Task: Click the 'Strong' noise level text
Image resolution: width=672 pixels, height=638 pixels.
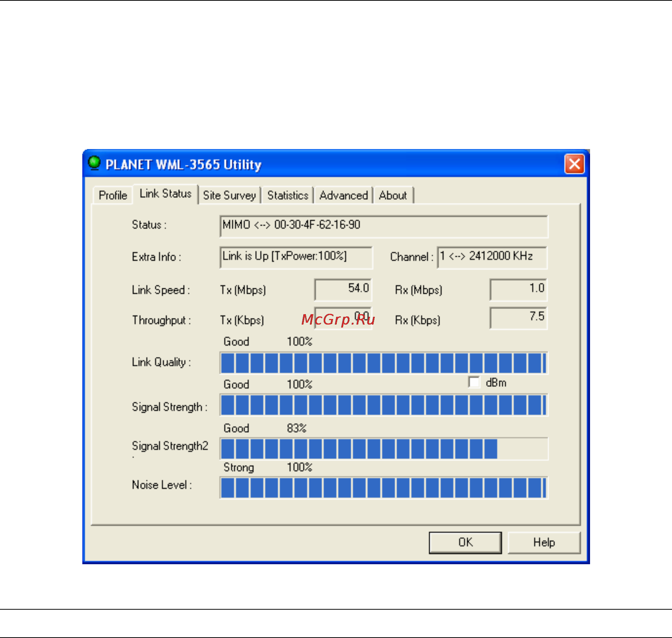Action: point(239,467)
